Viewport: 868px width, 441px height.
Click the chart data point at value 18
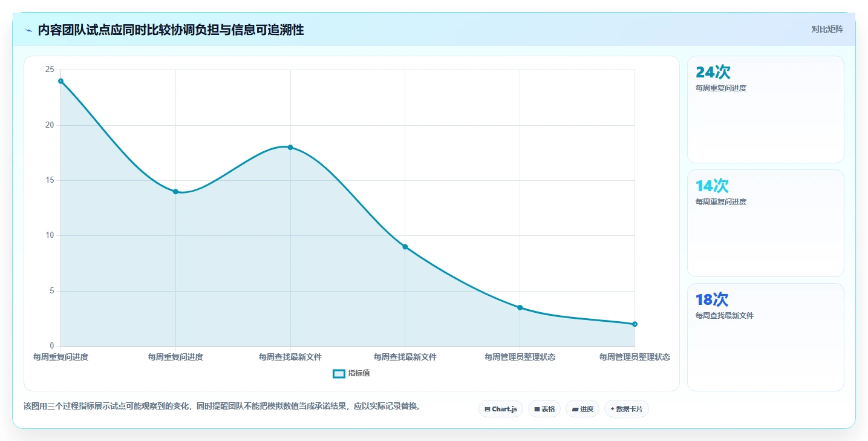pos(290,148)
